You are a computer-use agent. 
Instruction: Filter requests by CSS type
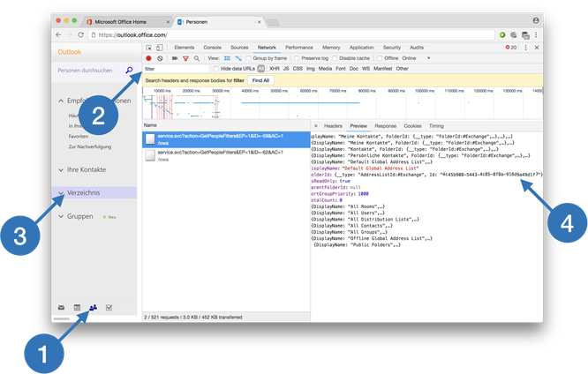[x=298, y=69]
